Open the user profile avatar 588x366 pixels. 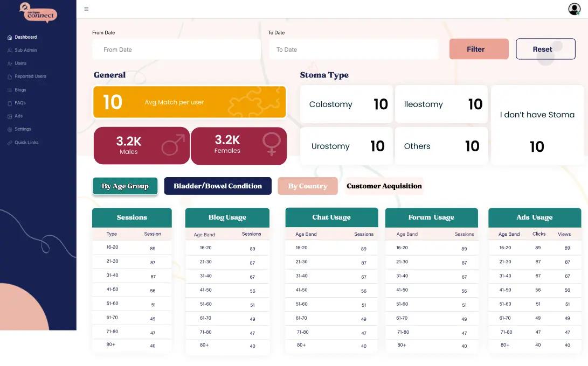574,9
